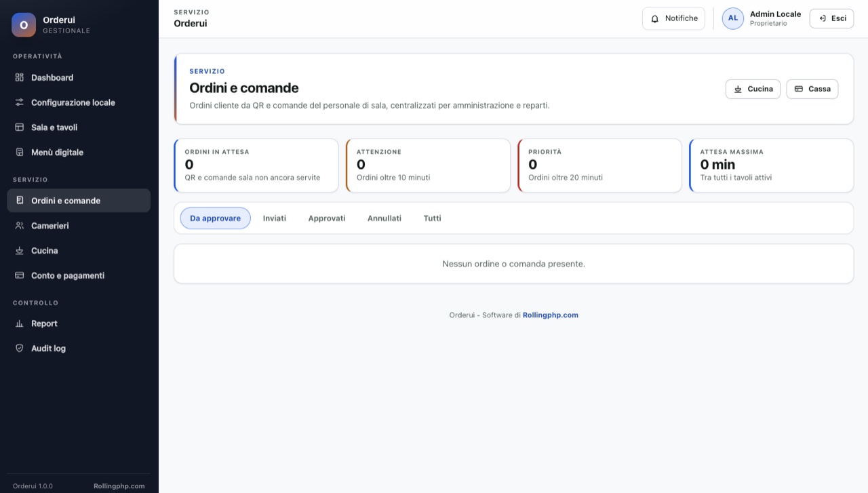The image size is (868, 493).
Task: Click the Audit log shield icon
Action: pyautogui.click(x=20, y=349)
